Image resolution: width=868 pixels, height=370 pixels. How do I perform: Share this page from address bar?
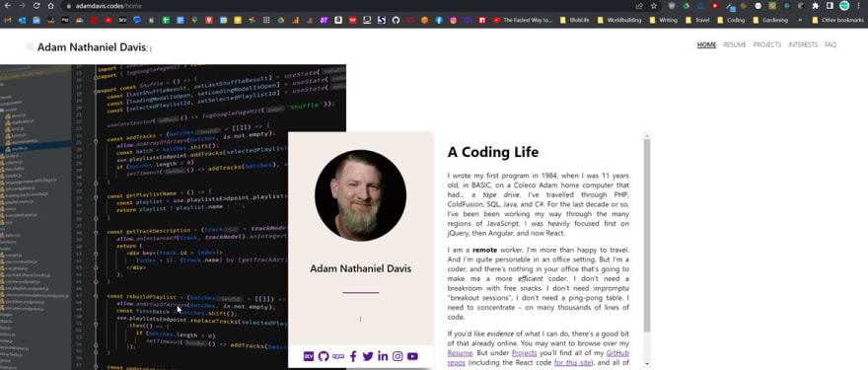[x=639, y=6]
